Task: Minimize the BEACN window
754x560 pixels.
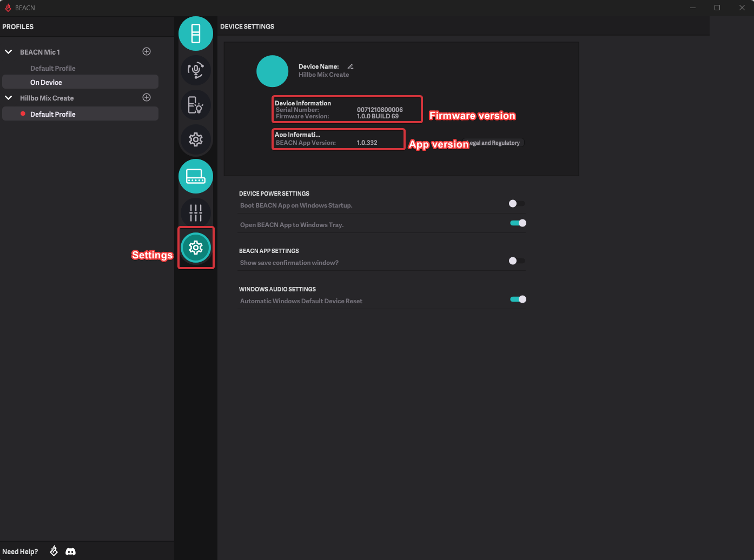Action: pyautogui.click(x=692, y=8)
